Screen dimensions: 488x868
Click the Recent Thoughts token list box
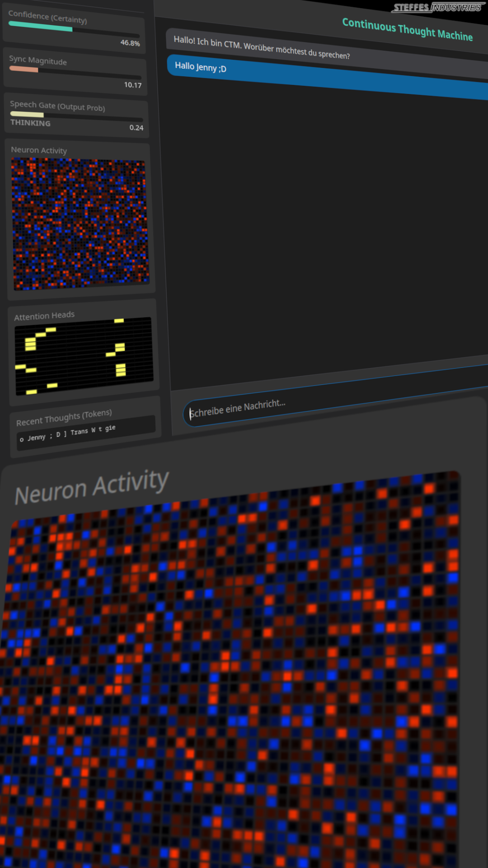tap(86, 433)
